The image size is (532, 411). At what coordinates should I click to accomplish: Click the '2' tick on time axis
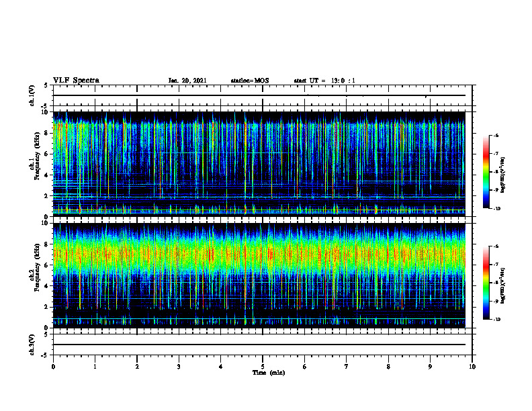(x=137, y=367)
